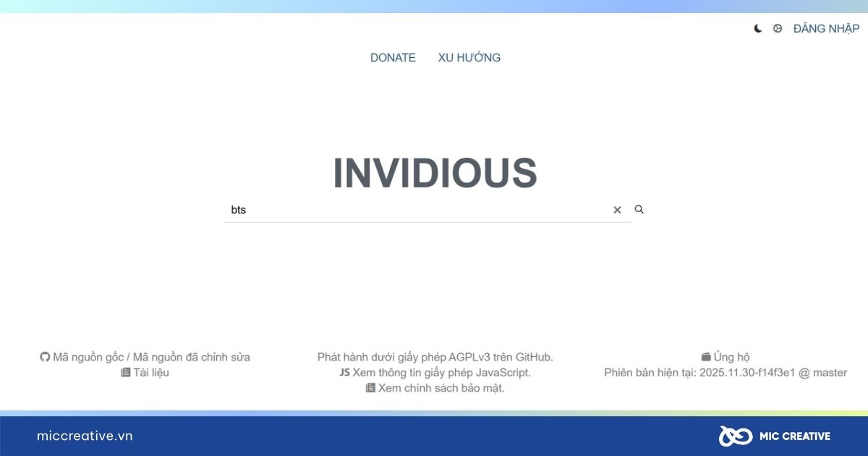868x456 pixels.
Task: Click the ĐĂNG NHẬP login link
Action: click(x=826, y=29)
